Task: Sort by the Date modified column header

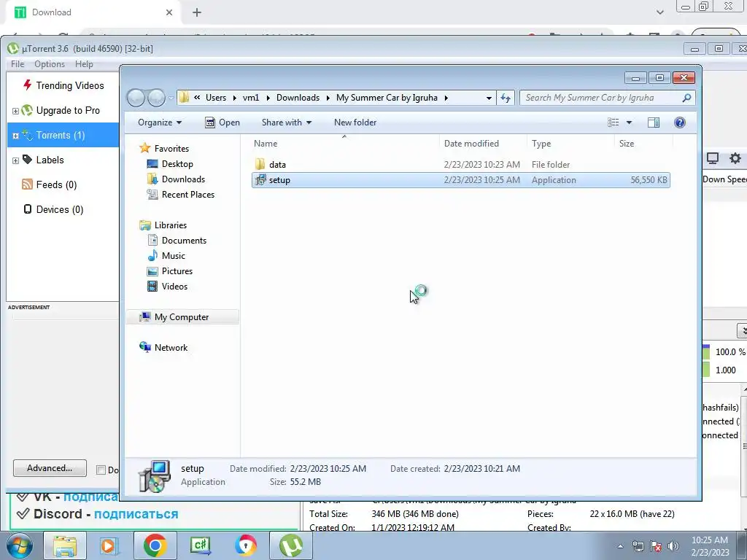Action: point(471,144)
